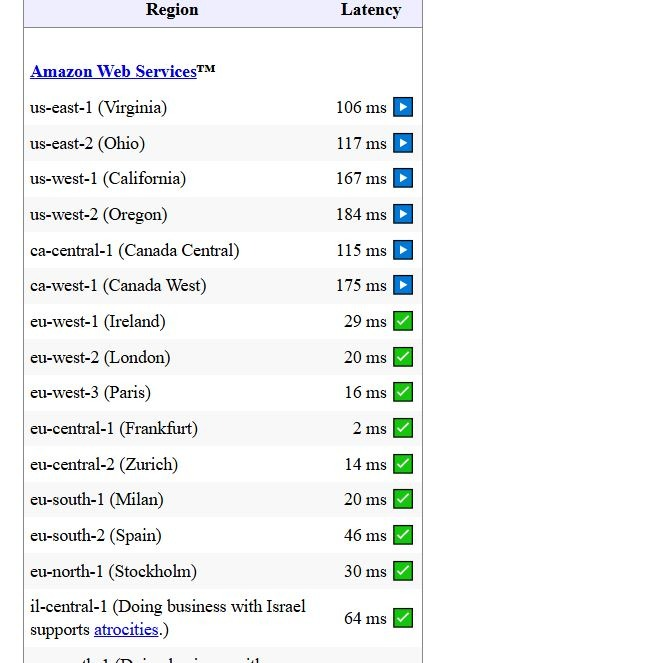Click the 117 ms latency value
Image resolution: width=650 pixels, height=663 pixels.
point(361,143)
